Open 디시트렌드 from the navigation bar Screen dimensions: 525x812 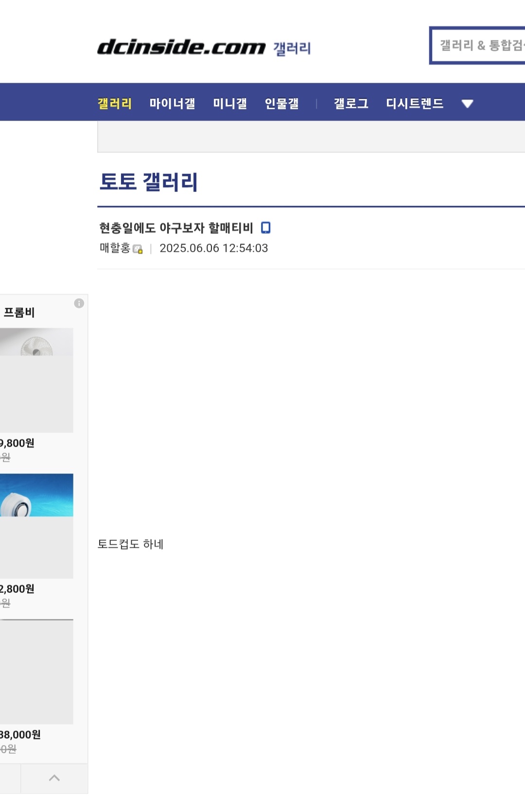[415, 104]
